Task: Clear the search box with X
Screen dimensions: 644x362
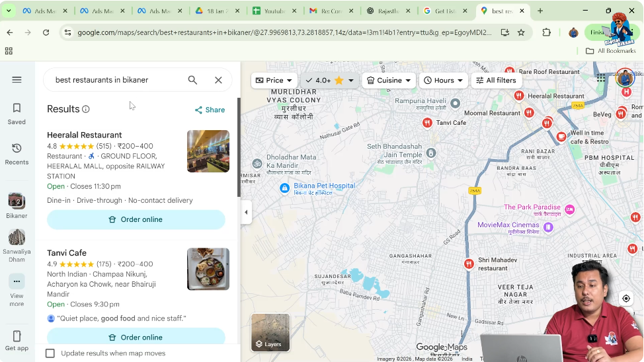Action: click(218, 80)
